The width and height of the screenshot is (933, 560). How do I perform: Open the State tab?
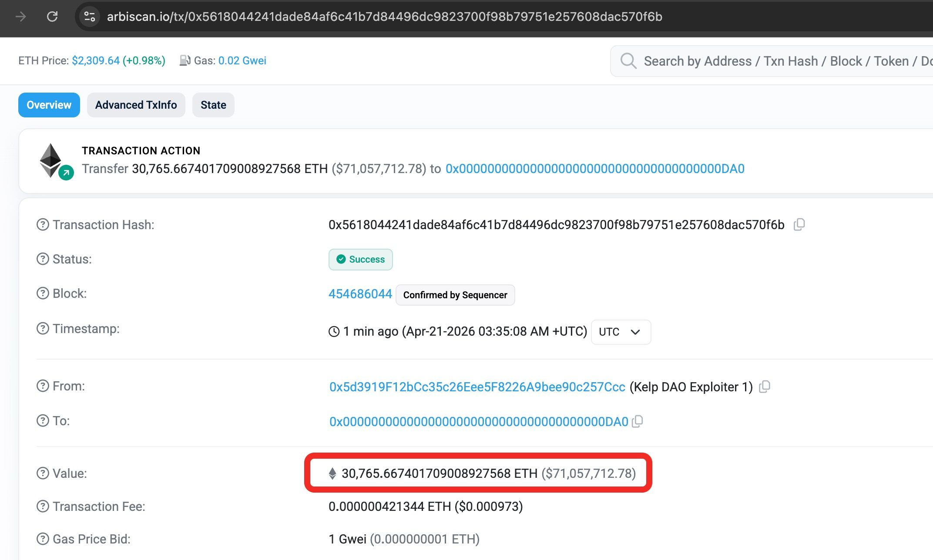click(x=213, y=105)
